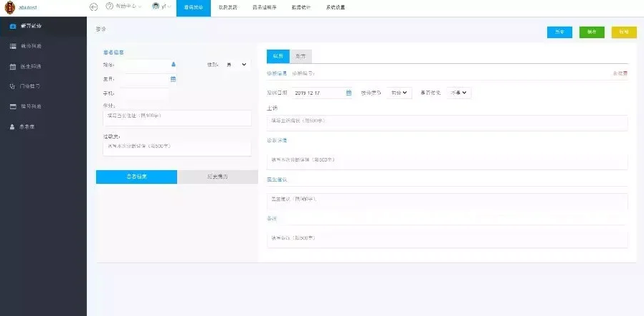Screen dimensions: 644x316
Task: Click the chief complaint text field
Action: [x=447, y=122]
